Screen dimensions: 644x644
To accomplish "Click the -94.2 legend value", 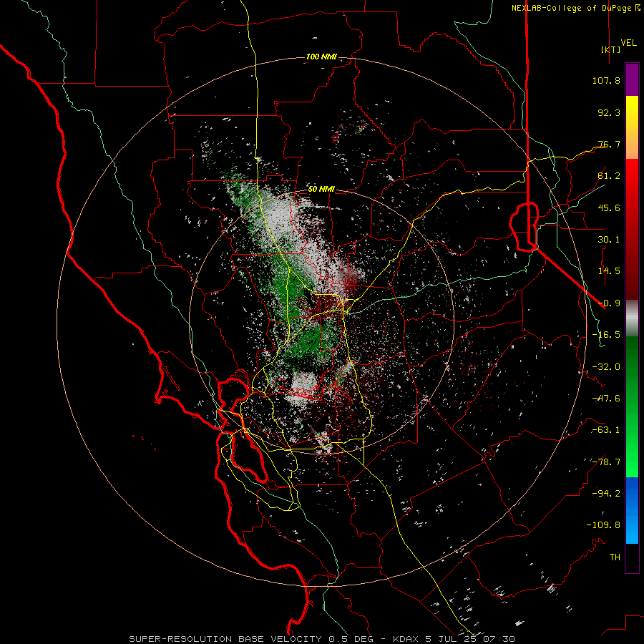I will pyautogui.click(x=606, y=494).
